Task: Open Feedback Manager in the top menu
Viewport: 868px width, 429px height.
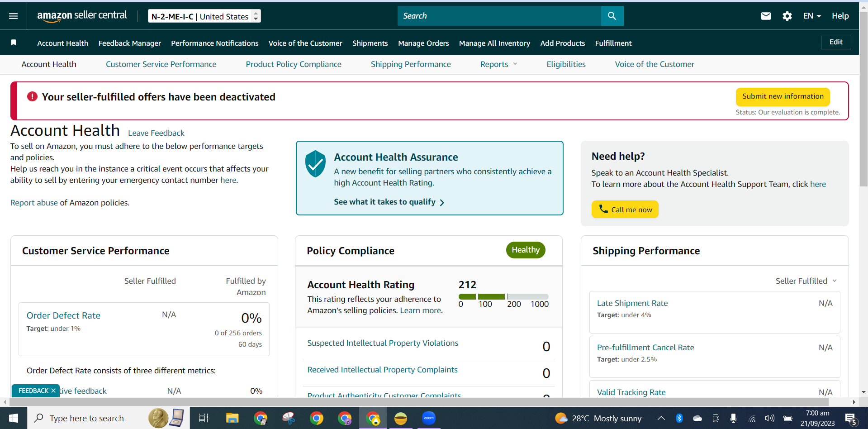Action: coord(130,43)
